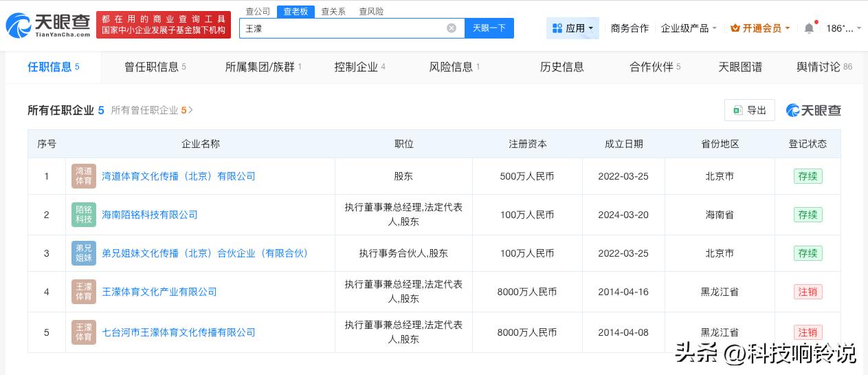Click the 陌铭科技 company logo thumbnail
The width and height of the screenshot is (868, 375).
(84, 215)
